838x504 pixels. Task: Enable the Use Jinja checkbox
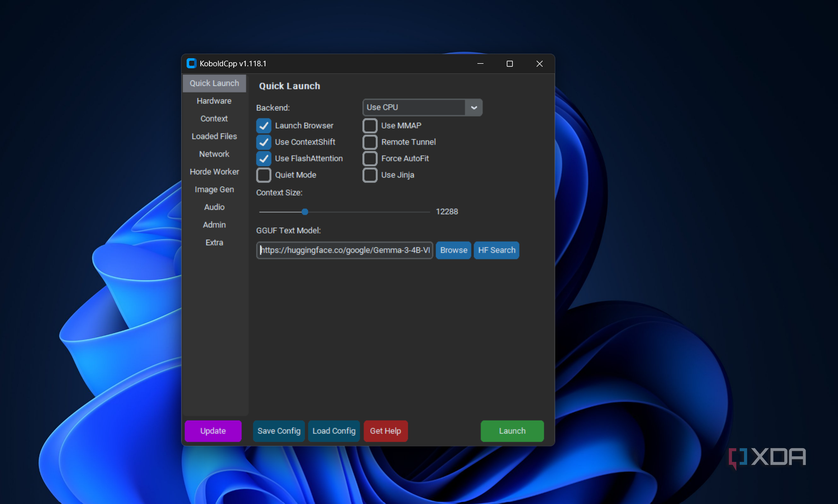click(x=370, y=175)
